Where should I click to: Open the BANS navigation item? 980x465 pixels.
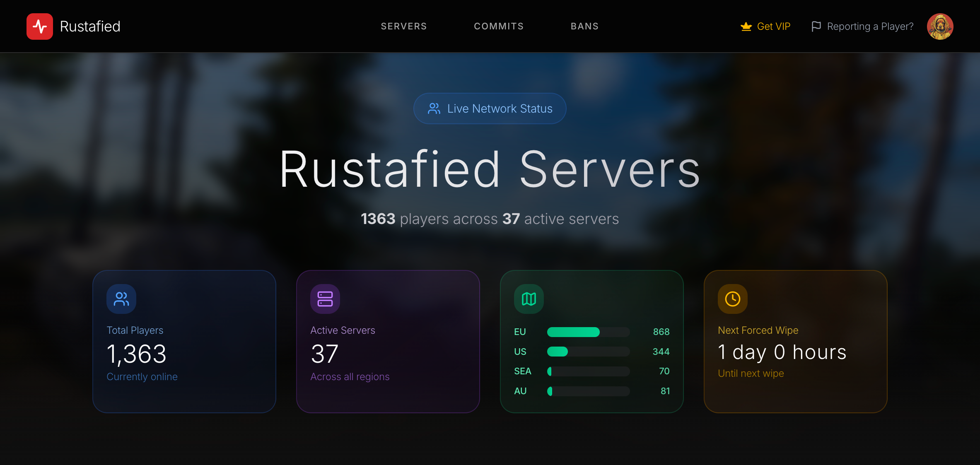click(584, 27)
